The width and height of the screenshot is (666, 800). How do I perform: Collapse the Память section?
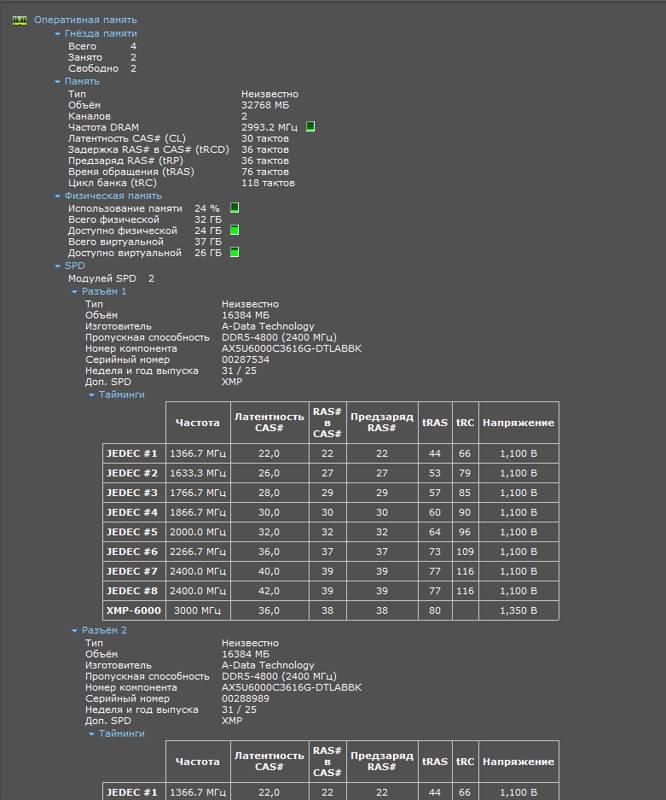click(57, 82)
